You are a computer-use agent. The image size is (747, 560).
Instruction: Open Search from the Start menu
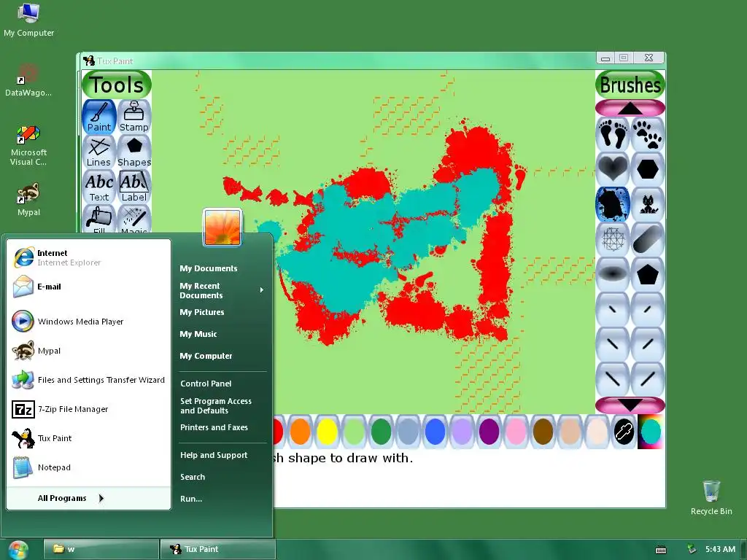221,477
